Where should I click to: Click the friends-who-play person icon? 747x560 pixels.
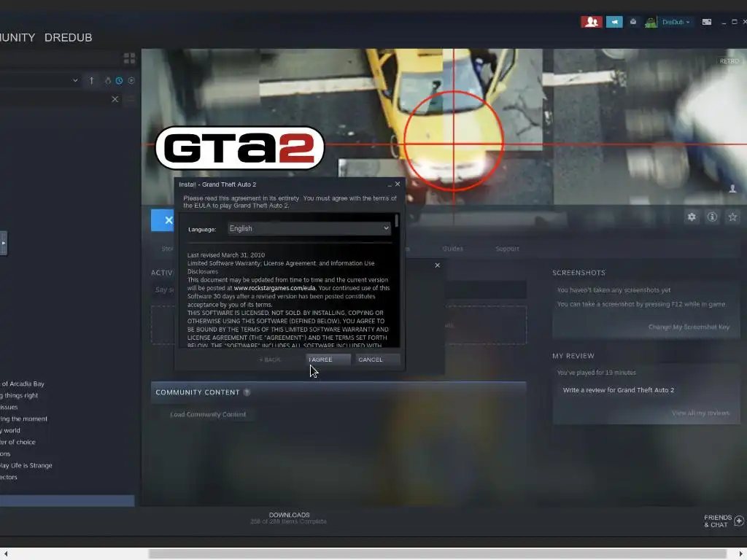pyautogui.click(x=732, y=189)
